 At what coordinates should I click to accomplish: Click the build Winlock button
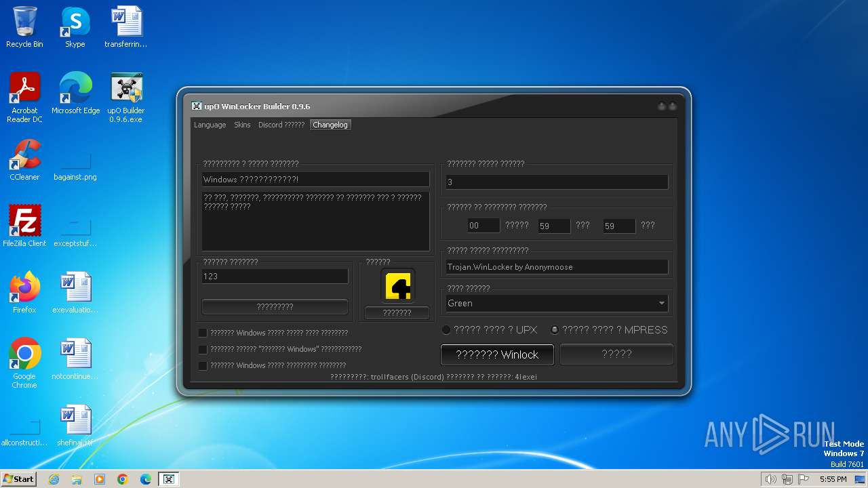click(497, 354)
